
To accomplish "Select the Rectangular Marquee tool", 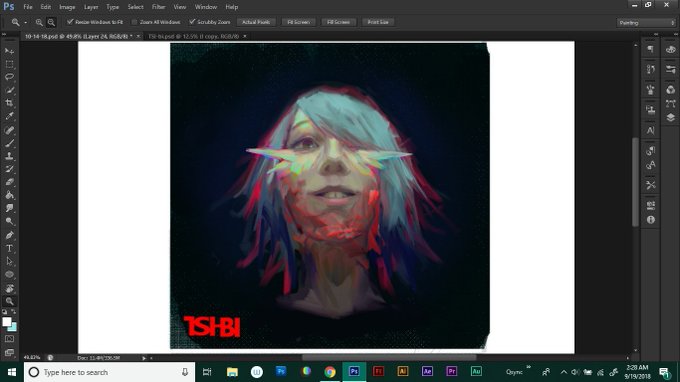I will [9, 64].
